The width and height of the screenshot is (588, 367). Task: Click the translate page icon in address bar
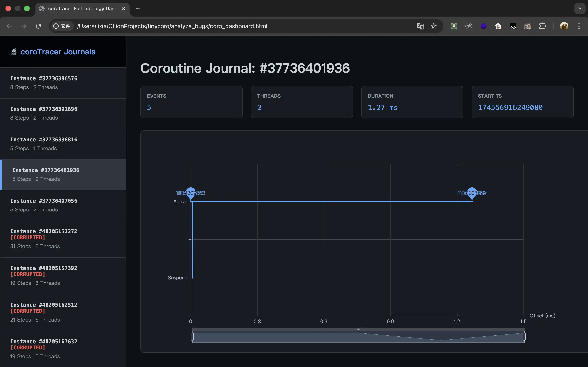420,26
